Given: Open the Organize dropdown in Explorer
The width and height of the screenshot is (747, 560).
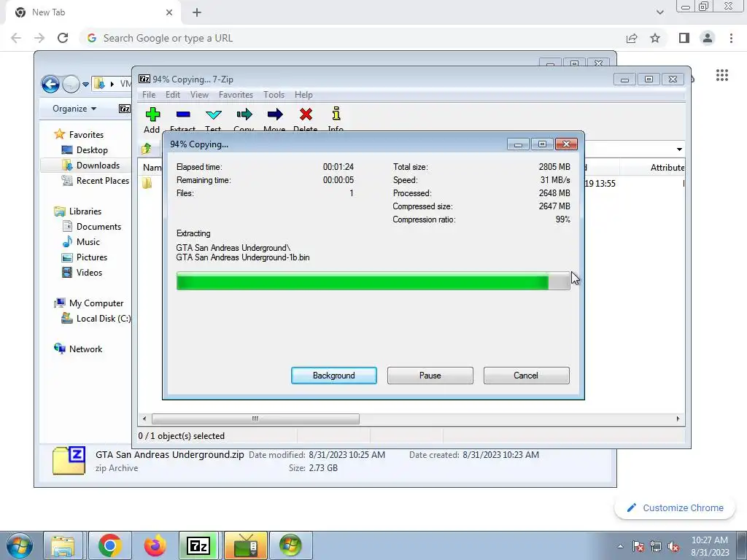Looking at the screenshot, I should (x=74, y=109).
